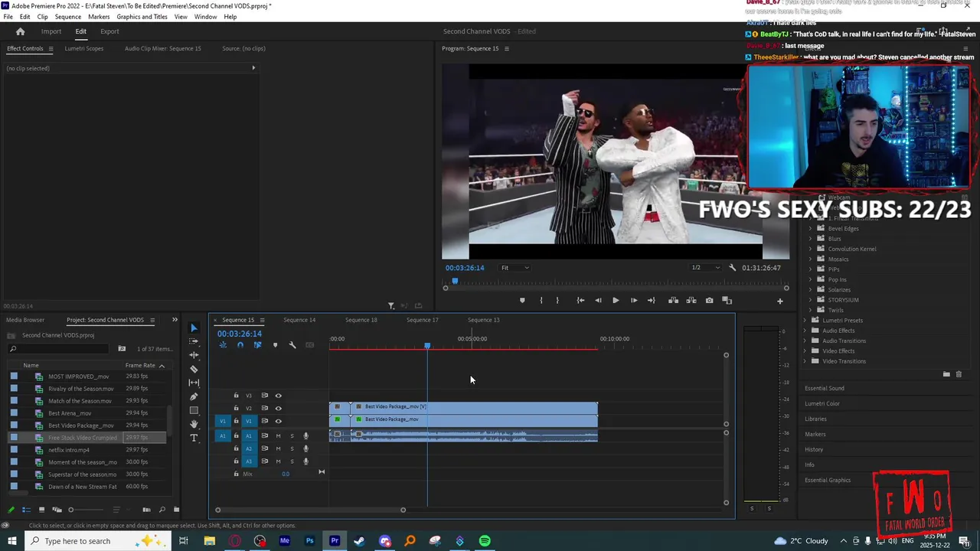Click Mark Out in the program monitor
The image size is (980, 551).
click(557, 301)
